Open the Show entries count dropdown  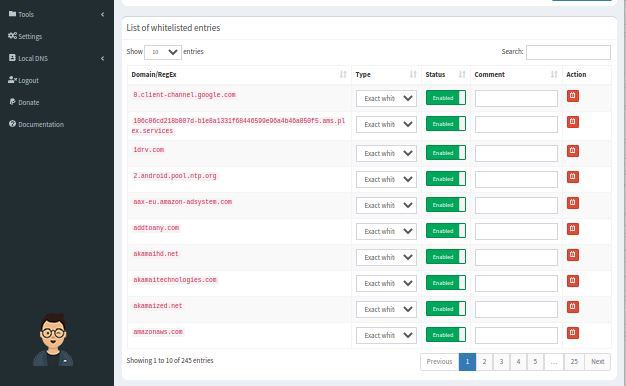(163, 52)
